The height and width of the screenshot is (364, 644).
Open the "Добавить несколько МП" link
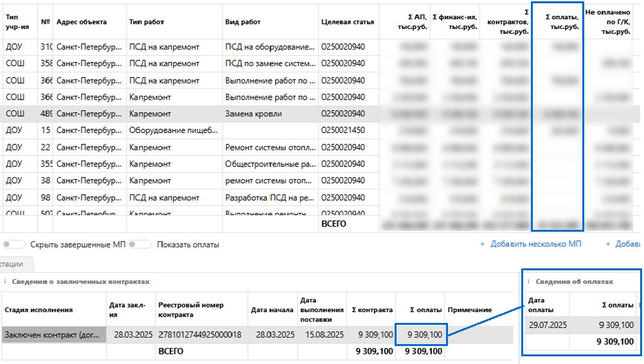[x=535, y=245]
